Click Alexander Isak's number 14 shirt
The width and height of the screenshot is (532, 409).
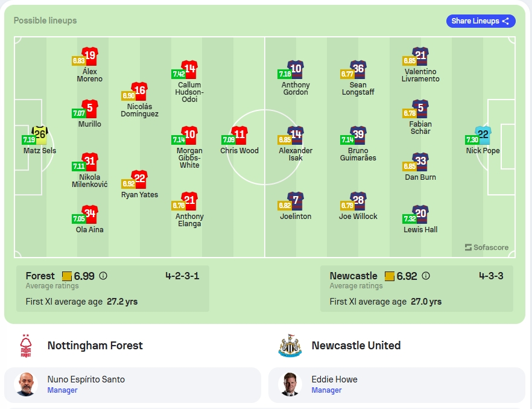pos(296,135)
